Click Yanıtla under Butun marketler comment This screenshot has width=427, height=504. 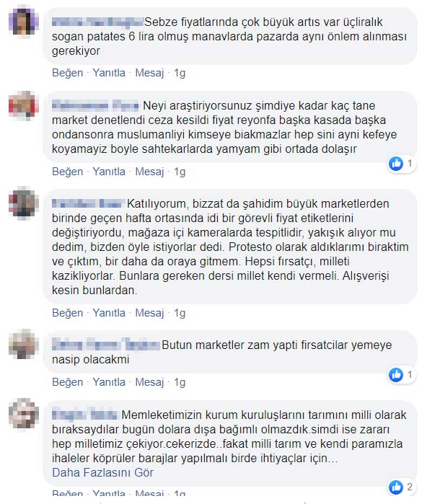109,382
